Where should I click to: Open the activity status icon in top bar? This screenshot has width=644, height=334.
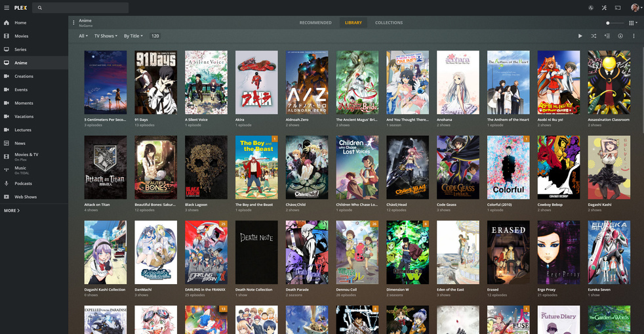click(x=591, y=8)
